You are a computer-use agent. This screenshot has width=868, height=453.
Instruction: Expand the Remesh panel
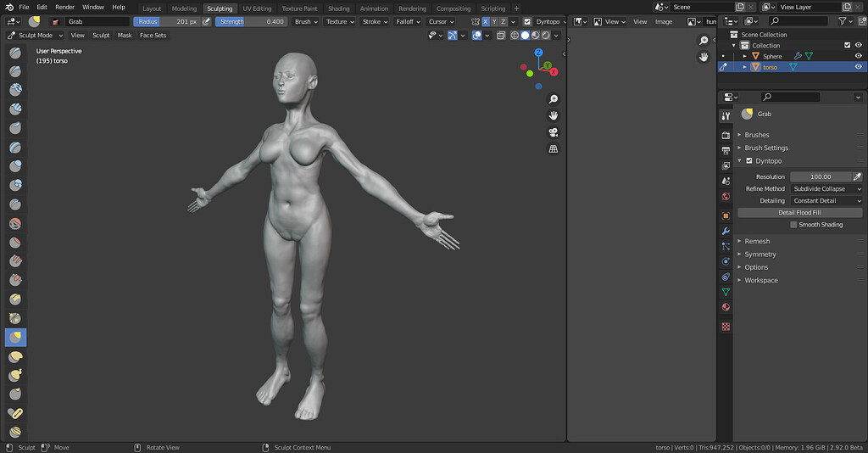click(x=757, y=241)
